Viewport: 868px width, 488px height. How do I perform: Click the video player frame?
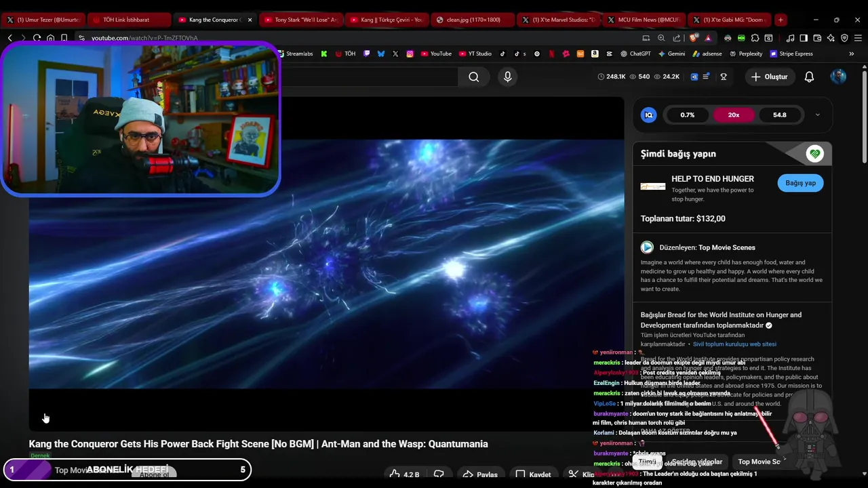pos(326,264)
